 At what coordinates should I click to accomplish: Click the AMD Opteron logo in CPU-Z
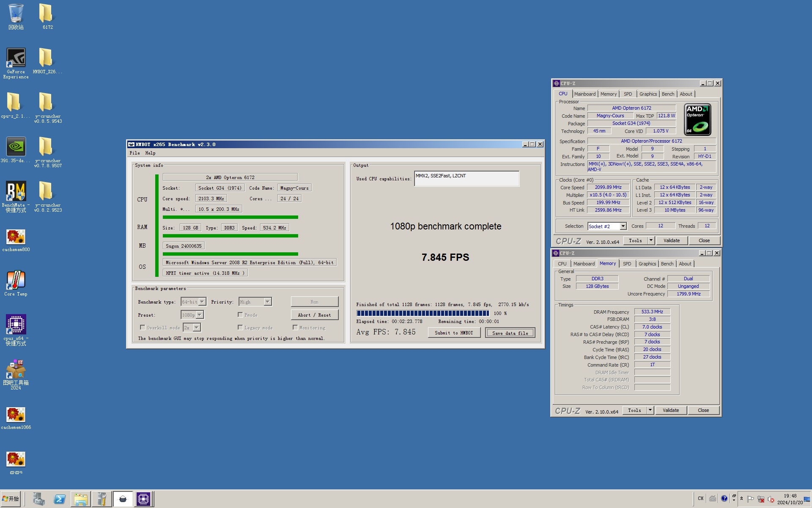[697, 120]
